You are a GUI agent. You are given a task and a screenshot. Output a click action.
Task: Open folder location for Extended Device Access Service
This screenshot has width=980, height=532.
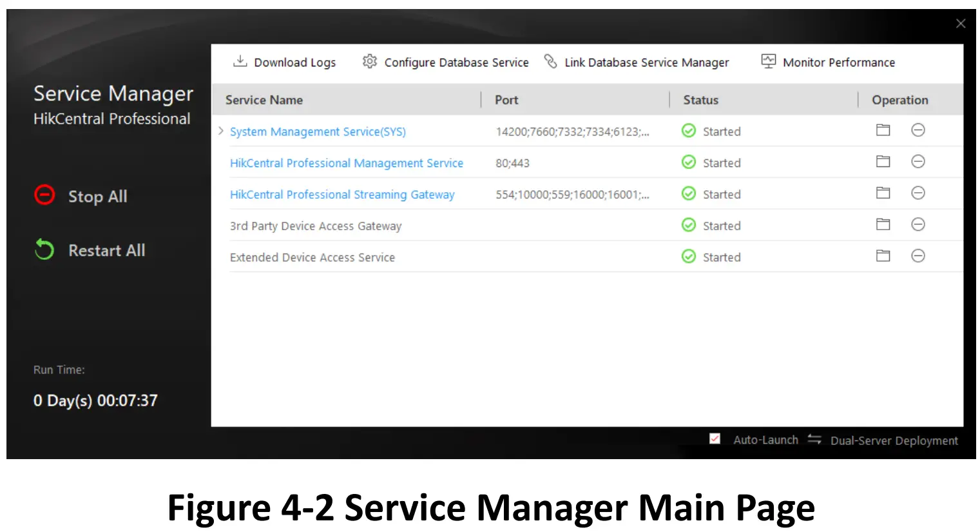point(883,255)
